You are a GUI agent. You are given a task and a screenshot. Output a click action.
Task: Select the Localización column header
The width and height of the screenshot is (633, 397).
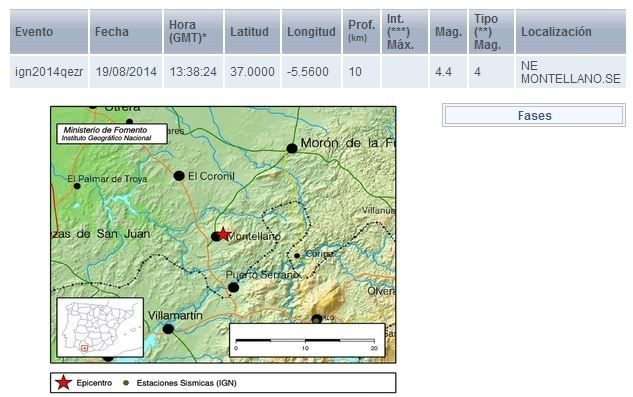(x=571, y=32)
